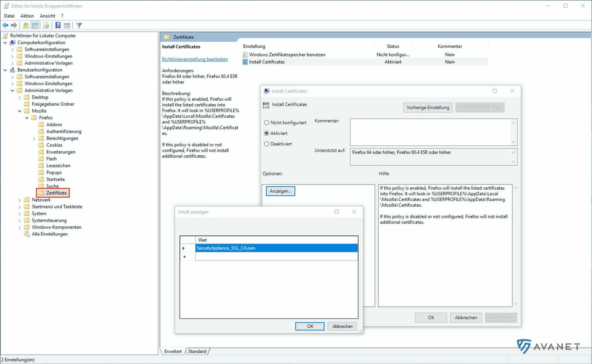Click OK in Install Certificates dialog
The height and width of the screenshot is (364, 592).
coord(431,318)
